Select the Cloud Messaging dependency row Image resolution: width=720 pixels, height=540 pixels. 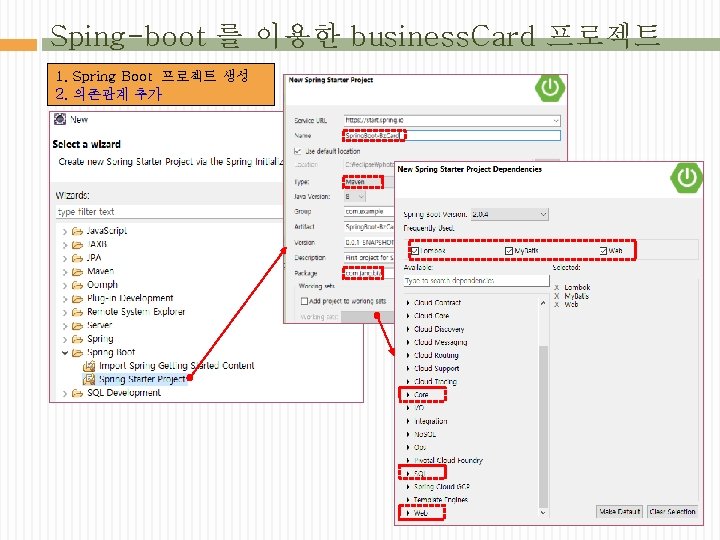coord(440,342)
